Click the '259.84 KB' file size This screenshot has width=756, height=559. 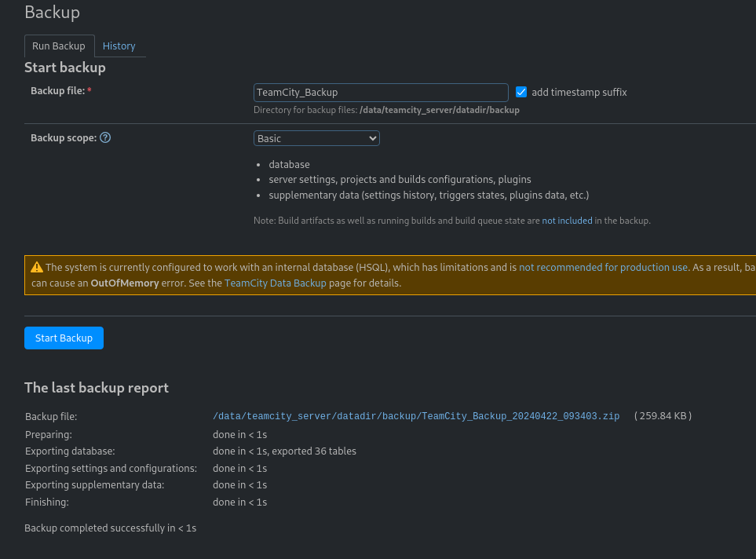[663, 416]
